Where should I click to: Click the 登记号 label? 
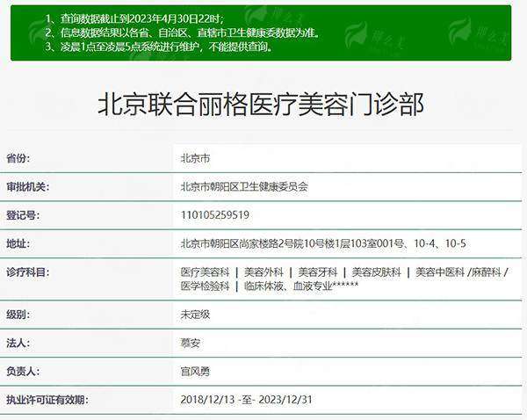coord(23,215)
